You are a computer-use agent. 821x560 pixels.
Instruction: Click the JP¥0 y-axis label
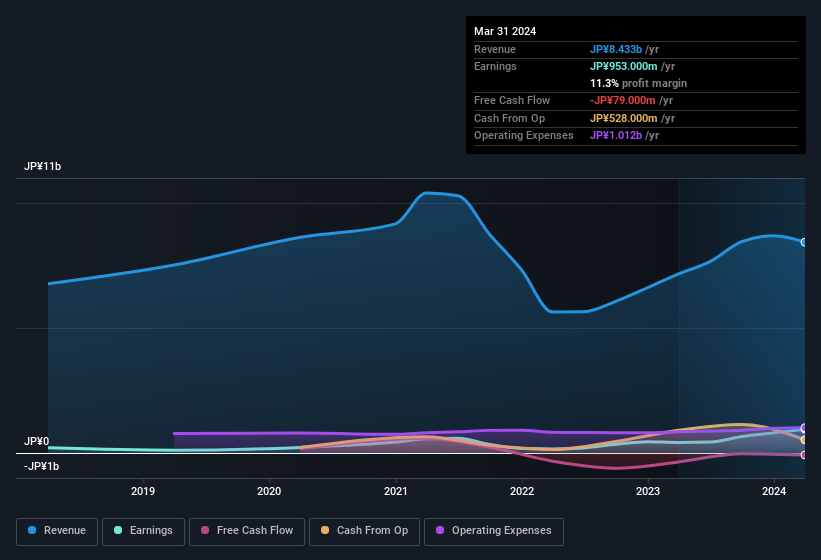(x=36, y=441)
